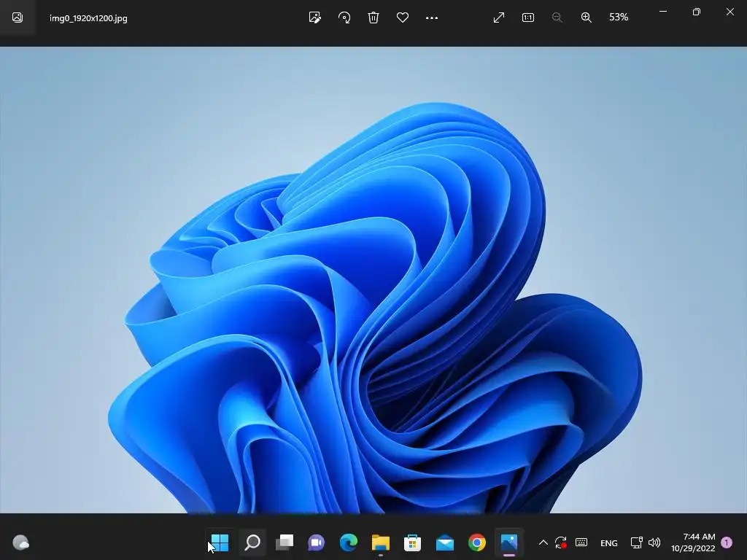Open the clock showing 7:44 AM
The width and height of the screenshot is (747, 560).
tap(694, 542)
